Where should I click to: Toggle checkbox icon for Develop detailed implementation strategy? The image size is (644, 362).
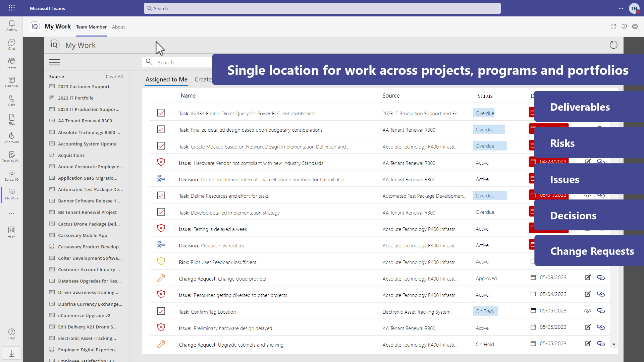coord(161,212)
